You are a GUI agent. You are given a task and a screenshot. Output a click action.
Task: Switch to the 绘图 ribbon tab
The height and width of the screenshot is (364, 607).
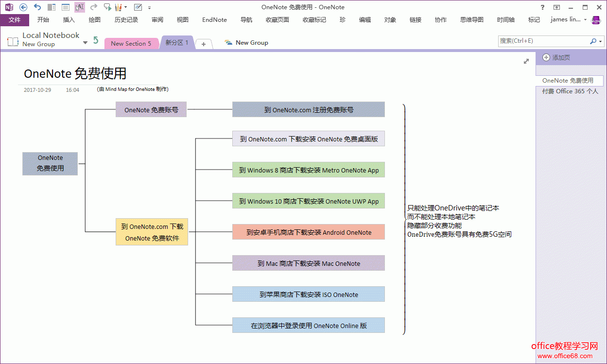[95, 20]
